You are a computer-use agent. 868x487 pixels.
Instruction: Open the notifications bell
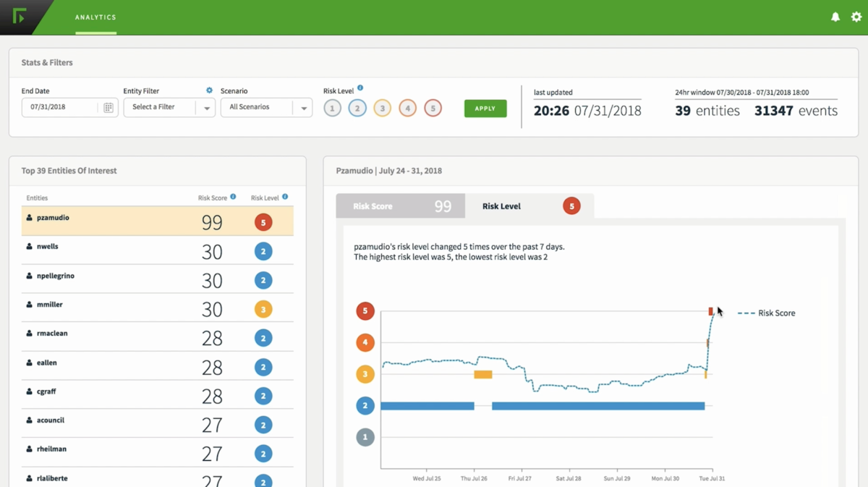click(x=835, y=17)
